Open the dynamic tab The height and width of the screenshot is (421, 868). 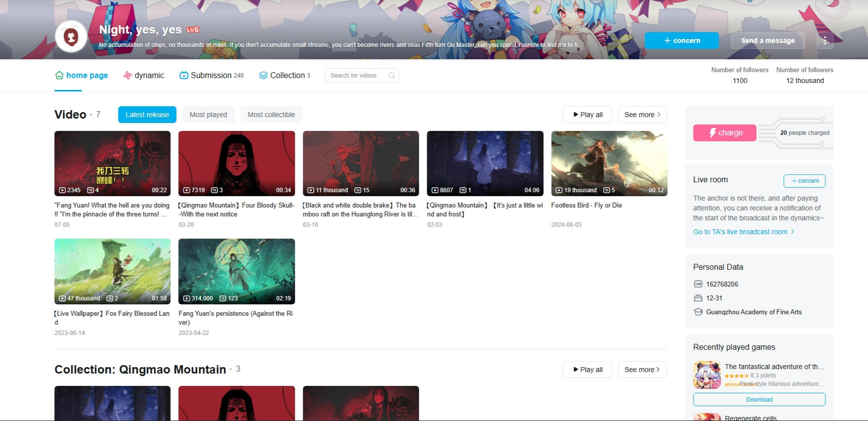click(x=144, y=75)
